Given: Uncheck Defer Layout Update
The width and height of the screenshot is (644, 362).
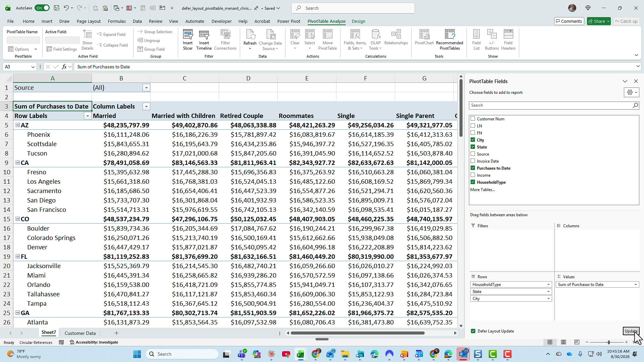Looking at the screenshot, I should point(473,331).
